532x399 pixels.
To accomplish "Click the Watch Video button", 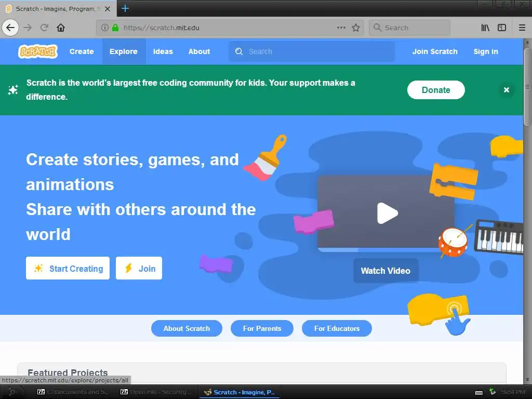I will tap(386, 271).
